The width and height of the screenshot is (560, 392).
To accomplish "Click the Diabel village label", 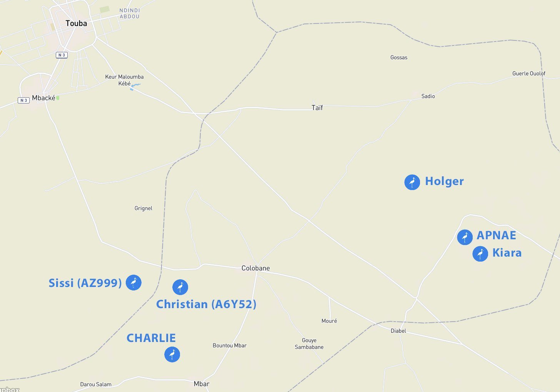I will click(398, 331).
